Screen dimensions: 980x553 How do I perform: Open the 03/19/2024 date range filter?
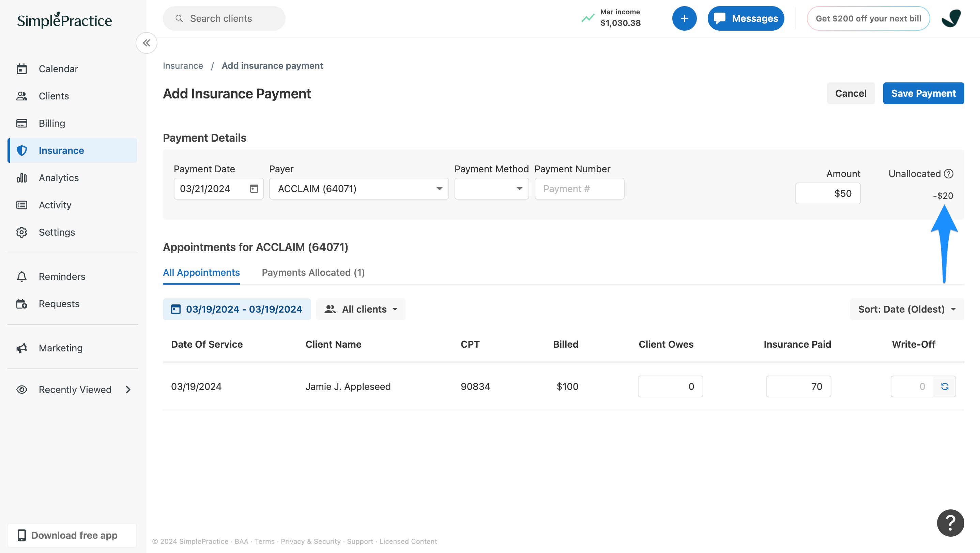(x=236, y=309)
